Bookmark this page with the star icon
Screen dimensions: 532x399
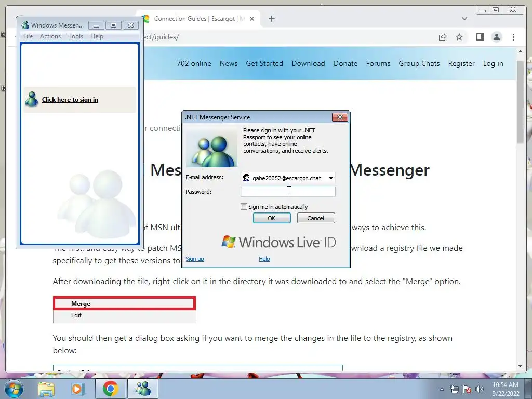pyautogui.click(x=459, y=37)
